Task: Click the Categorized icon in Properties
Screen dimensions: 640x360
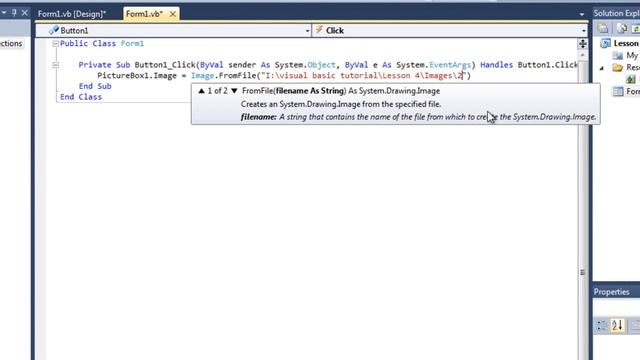Action: point(602,325)
